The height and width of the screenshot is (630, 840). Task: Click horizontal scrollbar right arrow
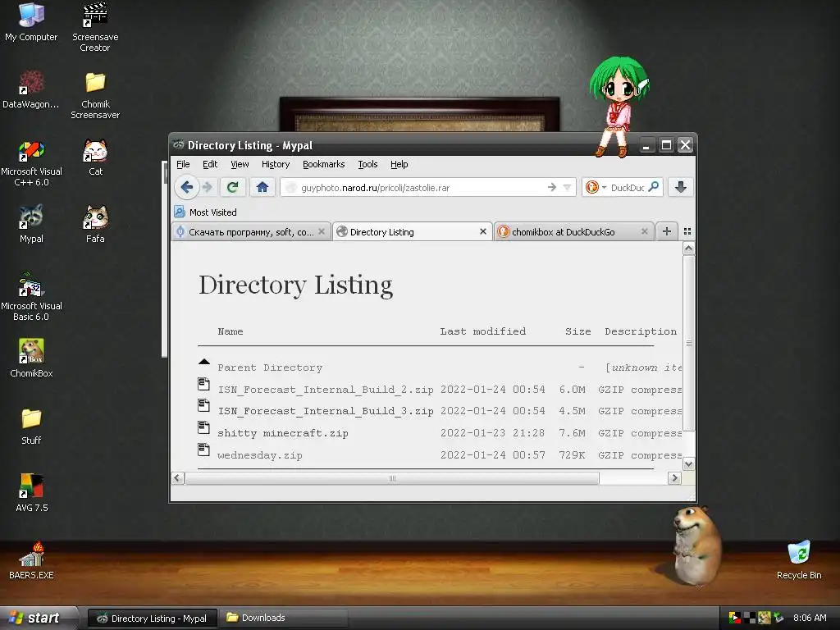coord(674,478)
